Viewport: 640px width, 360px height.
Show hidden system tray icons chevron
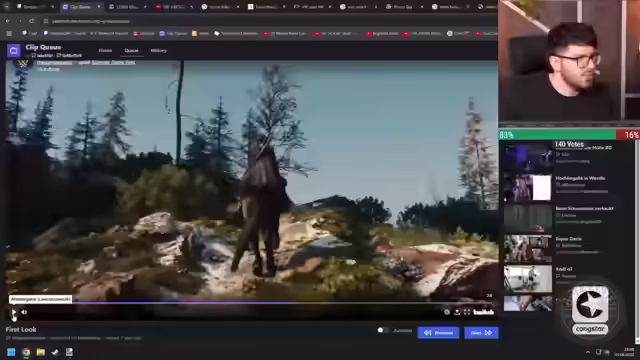click(x=588, y=352)
